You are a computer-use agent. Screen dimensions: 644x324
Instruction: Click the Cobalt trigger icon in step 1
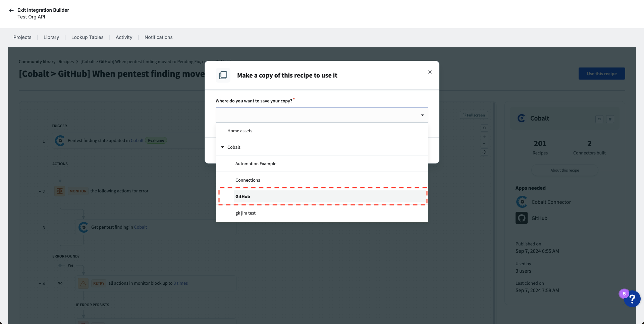tap(60, 140)
